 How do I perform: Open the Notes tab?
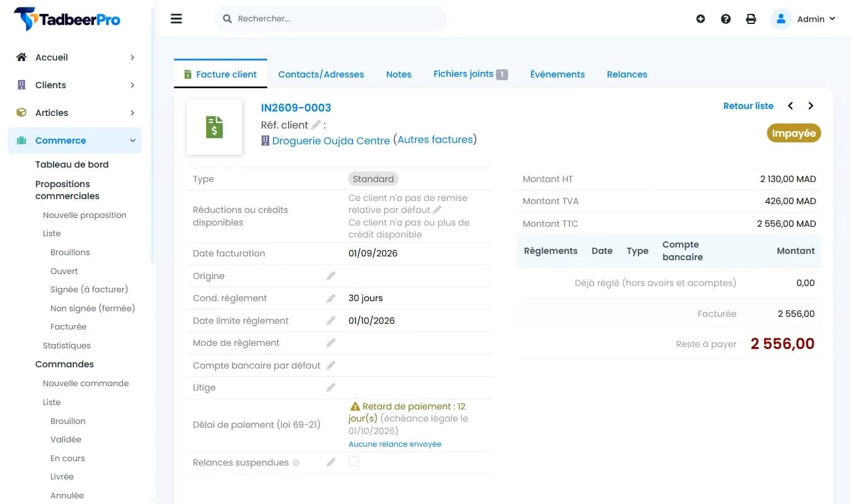pos(398,74)
